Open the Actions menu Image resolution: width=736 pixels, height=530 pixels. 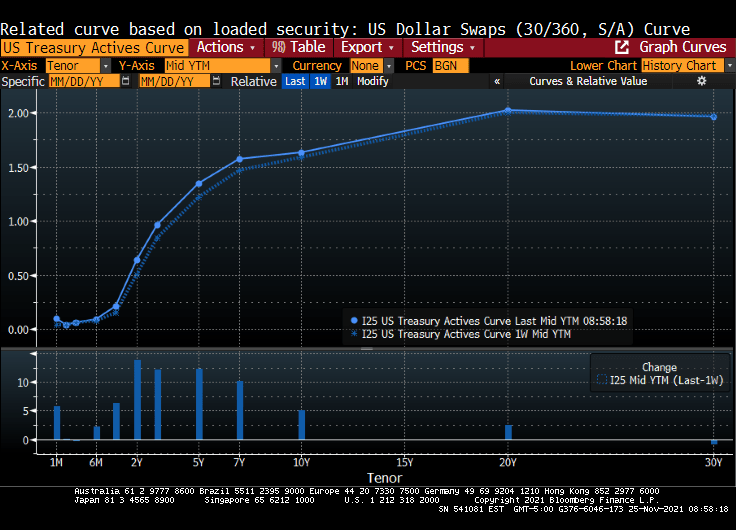[225, 47]
